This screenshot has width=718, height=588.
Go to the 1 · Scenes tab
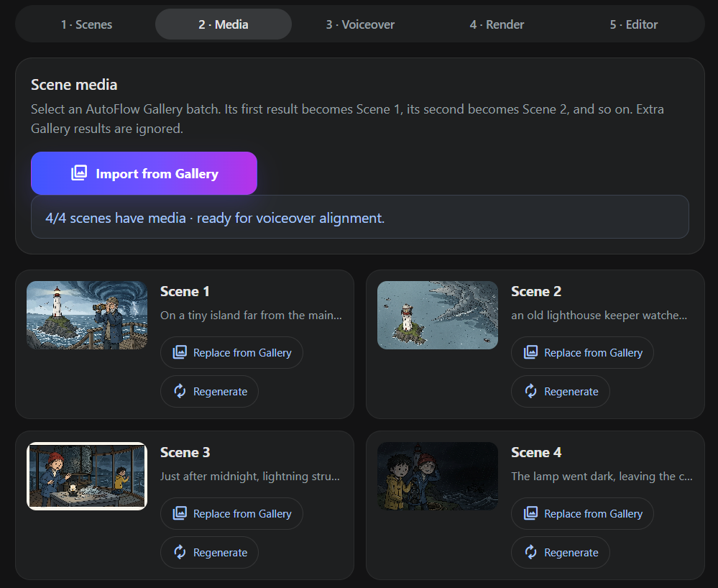pos(86,24)
